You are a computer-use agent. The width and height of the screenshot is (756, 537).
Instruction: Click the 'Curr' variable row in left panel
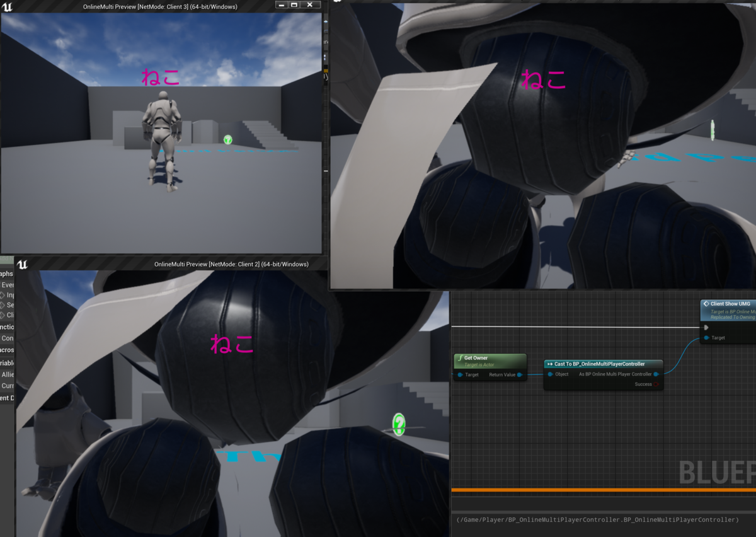tap(7, 386)
